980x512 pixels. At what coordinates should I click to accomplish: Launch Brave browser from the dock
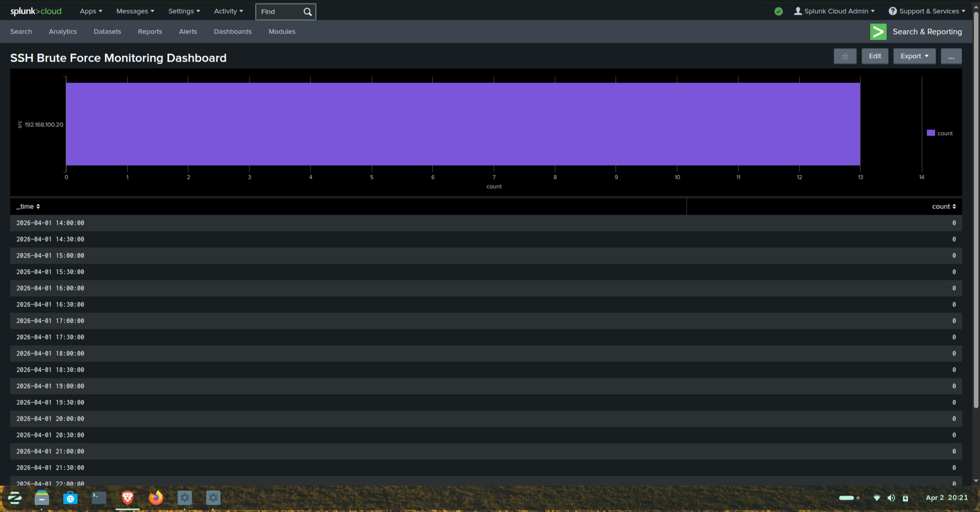127,498
